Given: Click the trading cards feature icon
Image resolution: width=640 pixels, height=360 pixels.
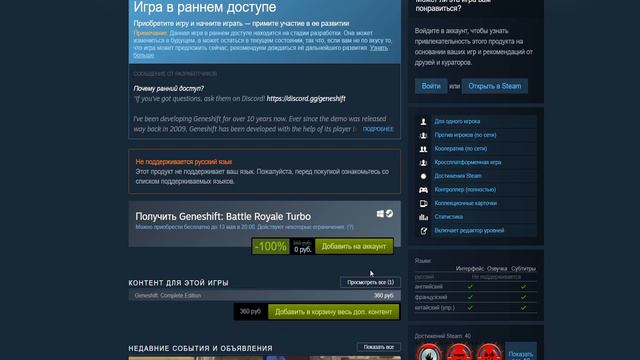Looking at the screenshot, I should 423,203.
